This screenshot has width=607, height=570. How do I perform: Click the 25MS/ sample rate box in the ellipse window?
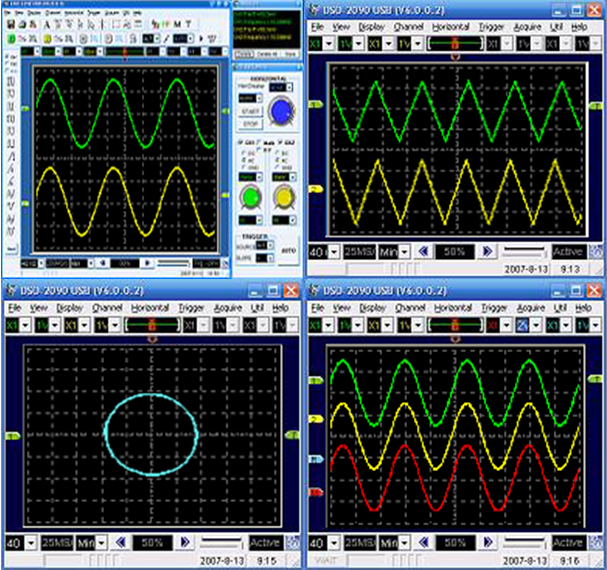pyautogui.click(x=57, y=543)
